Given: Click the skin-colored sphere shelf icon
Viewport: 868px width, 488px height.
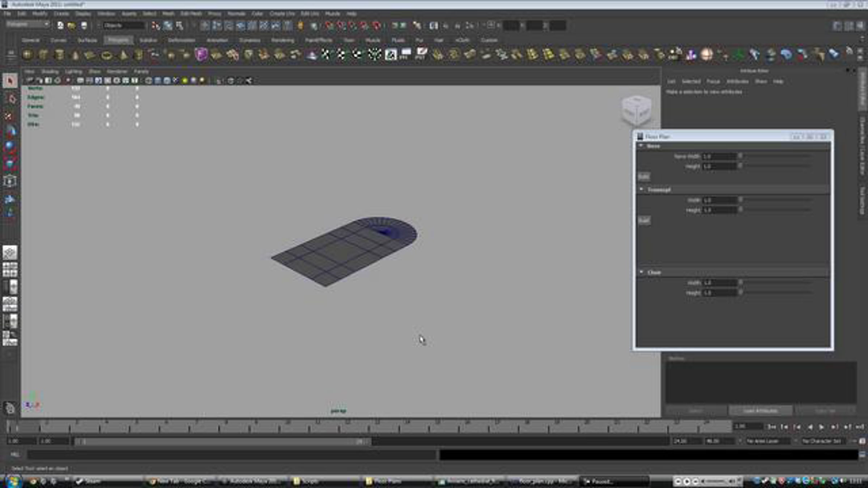Looking at the screenshot, I should point(706,55).
